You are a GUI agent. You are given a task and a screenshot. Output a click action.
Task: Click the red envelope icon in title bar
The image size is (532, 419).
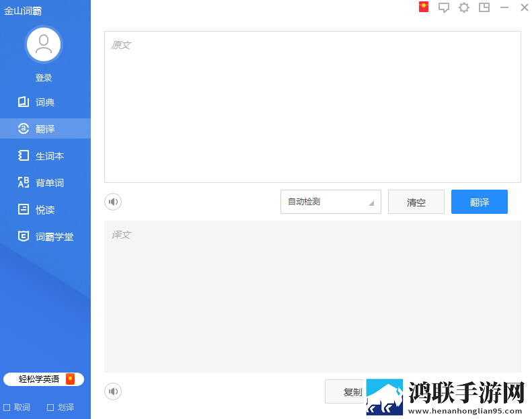424,7
